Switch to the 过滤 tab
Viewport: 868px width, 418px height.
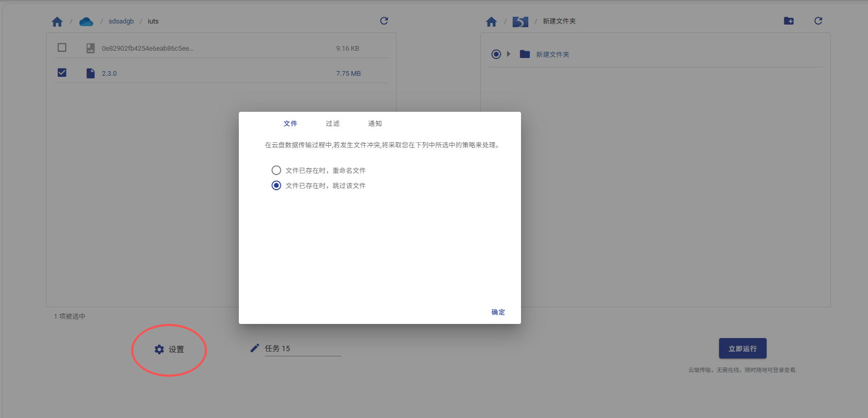pos(333,124)
